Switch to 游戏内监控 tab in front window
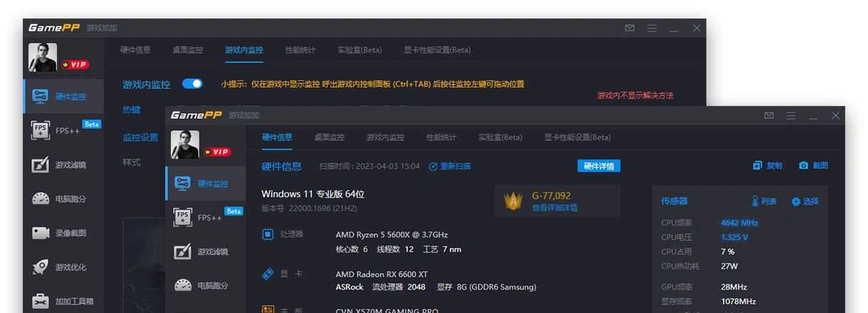The height and width of the screenshot is (313, 868). pos(385,137)
